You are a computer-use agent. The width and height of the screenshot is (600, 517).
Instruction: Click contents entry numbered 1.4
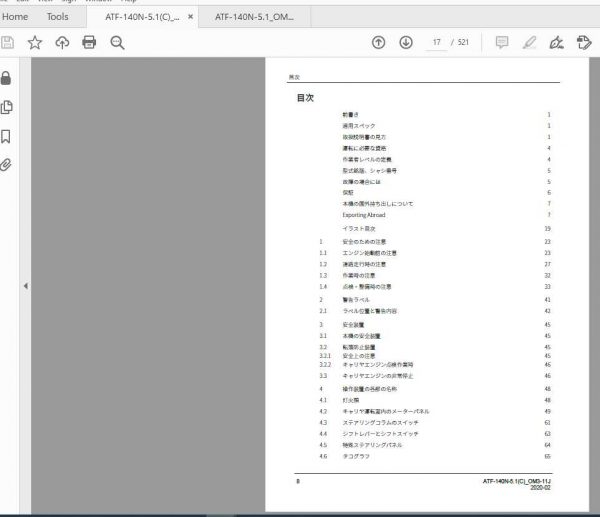(435, 287)
